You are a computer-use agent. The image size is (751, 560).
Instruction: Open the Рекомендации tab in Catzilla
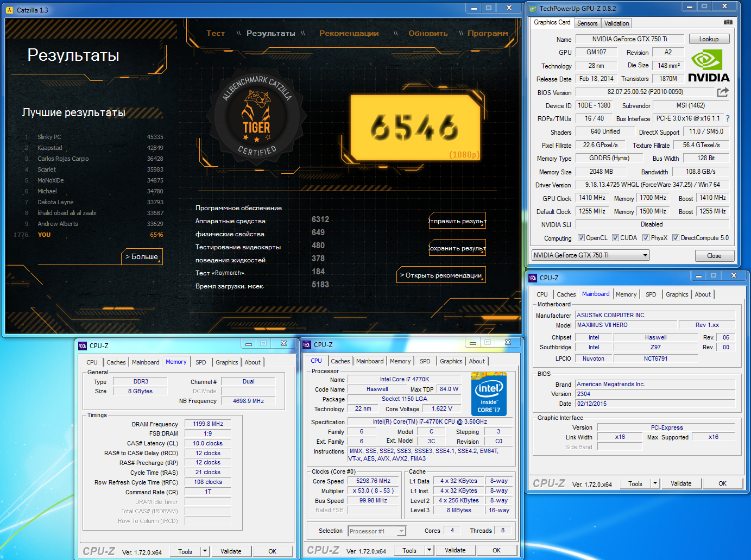[349, 33]
